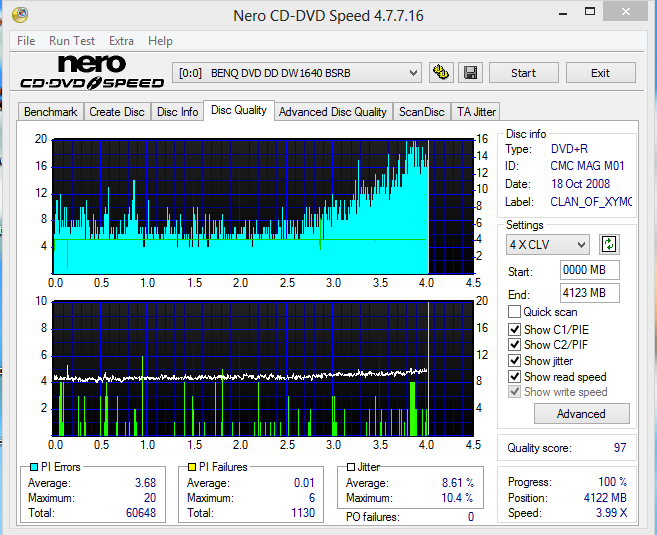Switch to the Disc Info tab

177,112
